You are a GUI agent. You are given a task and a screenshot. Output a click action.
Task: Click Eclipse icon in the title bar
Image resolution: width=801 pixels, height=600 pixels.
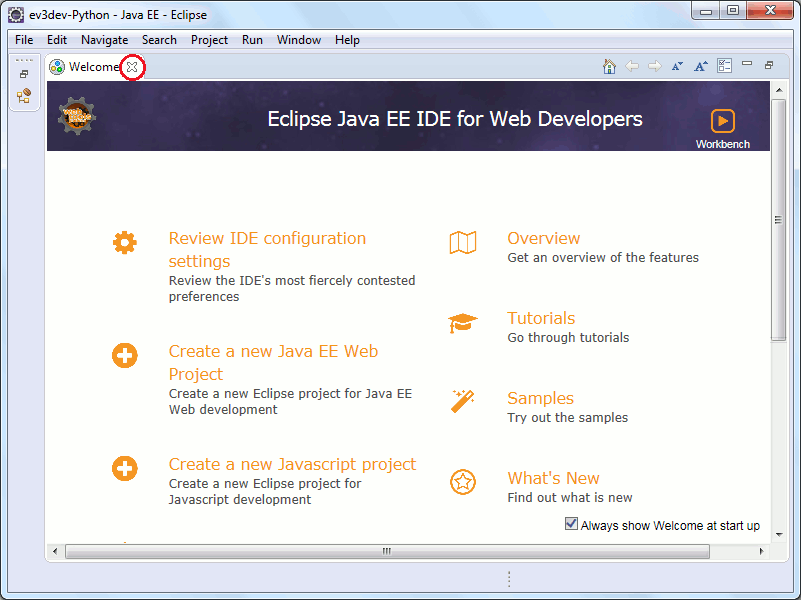click(x=16, y=15)
